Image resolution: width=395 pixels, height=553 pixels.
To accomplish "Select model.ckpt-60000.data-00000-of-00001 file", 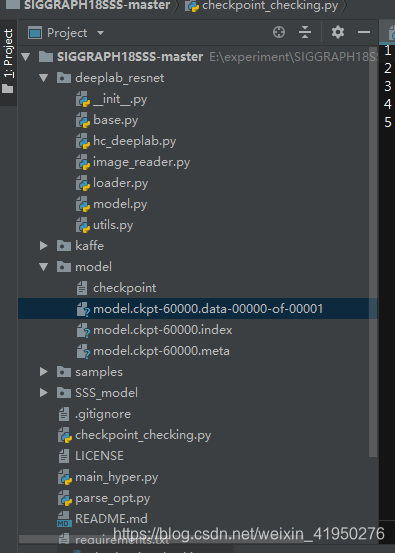I will [x=208, y=309].
